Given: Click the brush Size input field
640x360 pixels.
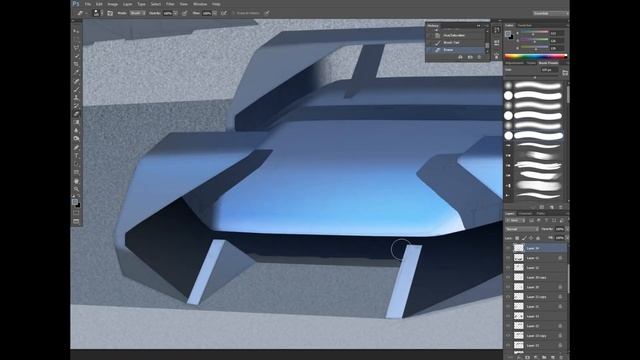Looking at the screenshot, I should pos(549,70).
